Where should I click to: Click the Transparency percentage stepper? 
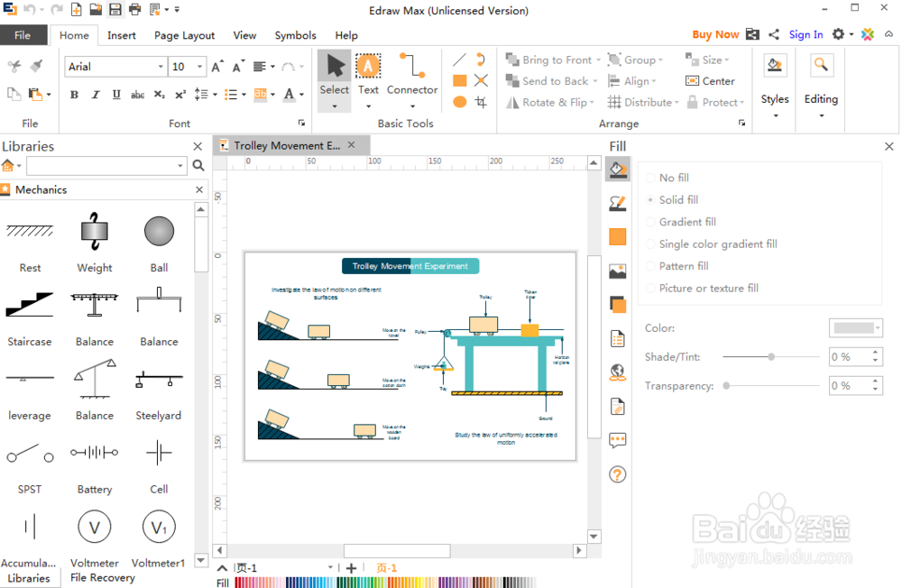click(x=875, y=385)
